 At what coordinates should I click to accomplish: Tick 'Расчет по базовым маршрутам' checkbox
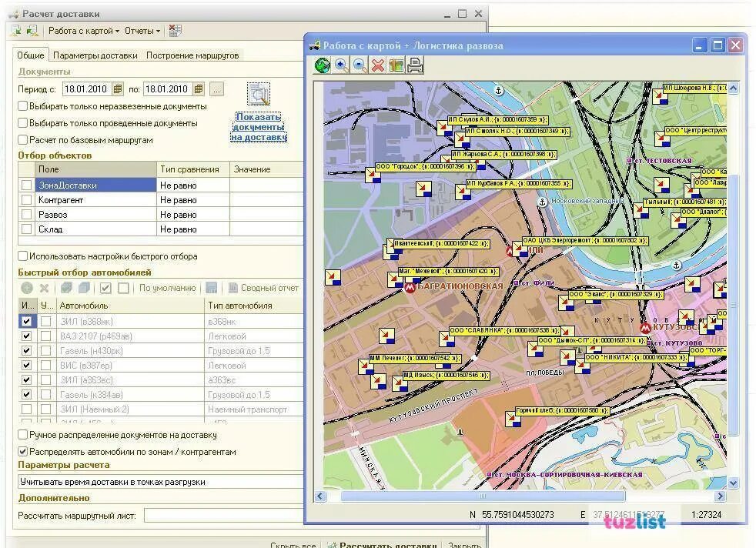coord(22,140)
